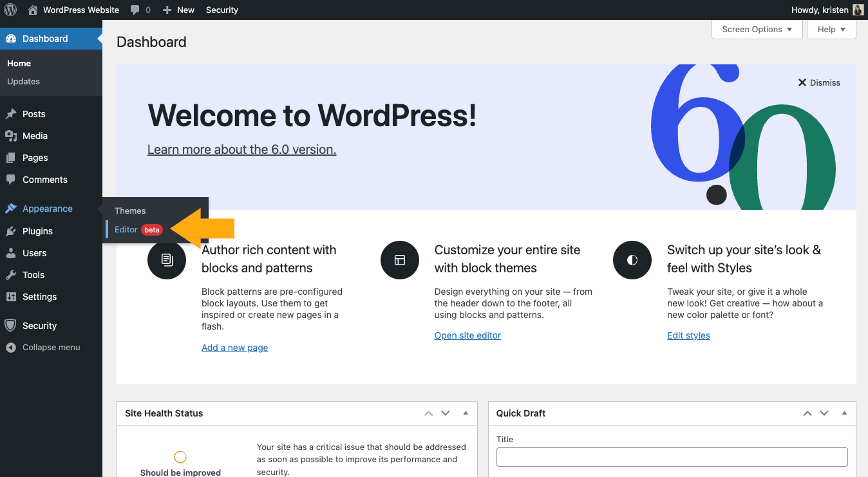The image size is (868, 477).
Task: Click the Users person icon
Action: [11, 253]
